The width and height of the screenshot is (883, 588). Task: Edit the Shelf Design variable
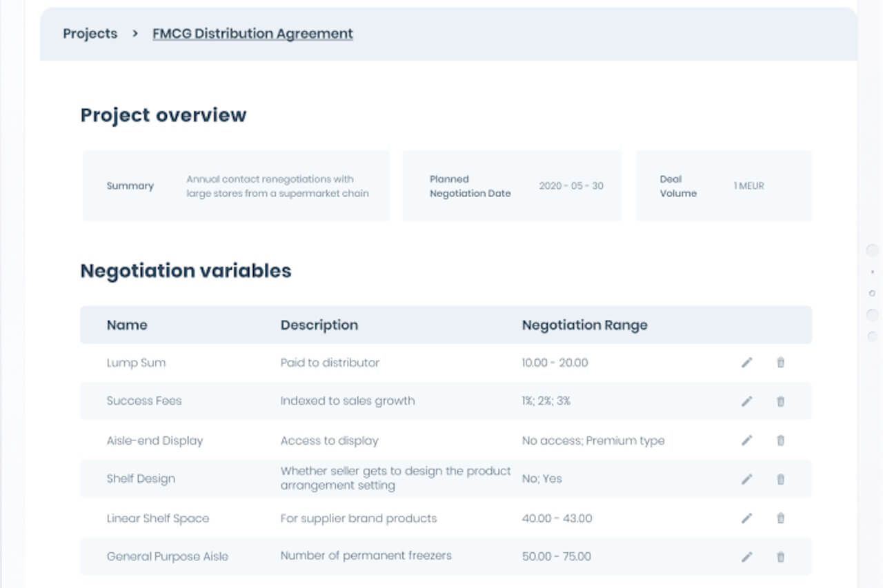click(x=746, y=478)
